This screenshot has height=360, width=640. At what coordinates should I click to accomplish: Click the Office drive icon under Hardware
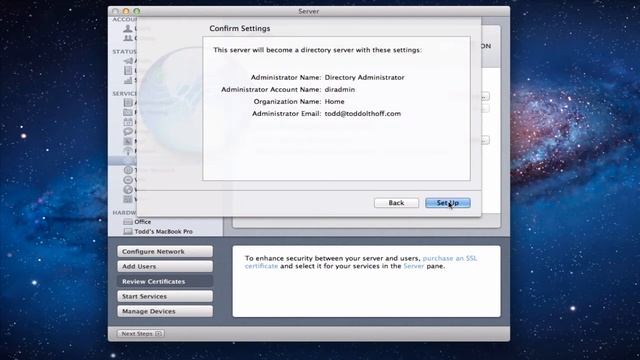tap(128, 222)
